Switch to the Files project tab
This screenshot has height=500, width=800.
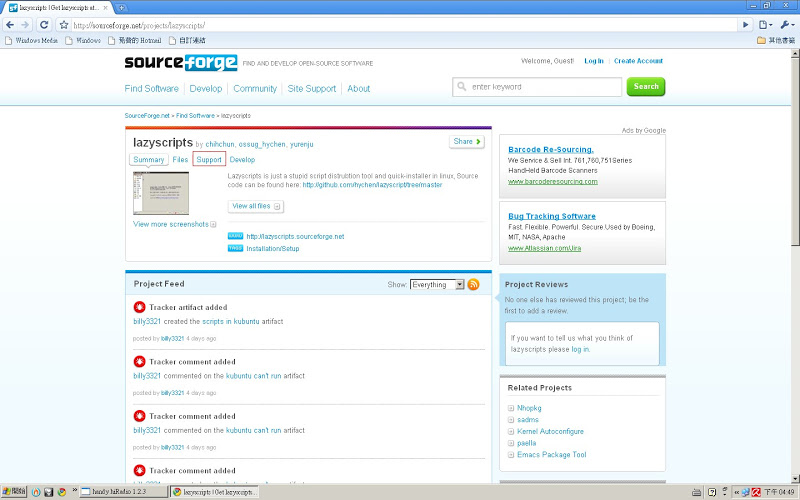click(x=180, y=160)
